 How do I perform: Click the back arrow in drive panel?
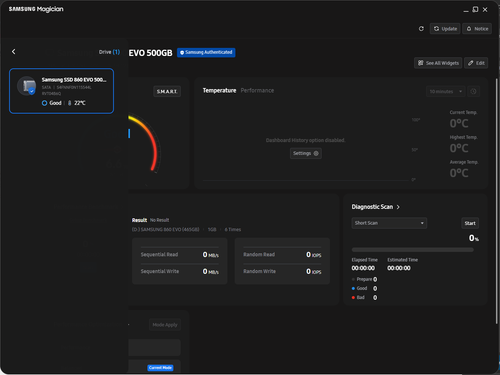pyautogui.click(x=14, y=52)
